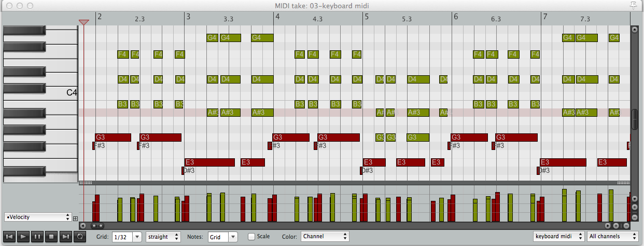Click the 1/32 grid value field
Image resolution: width=644 pixels, height=246 pixels.
coord(122,237)
